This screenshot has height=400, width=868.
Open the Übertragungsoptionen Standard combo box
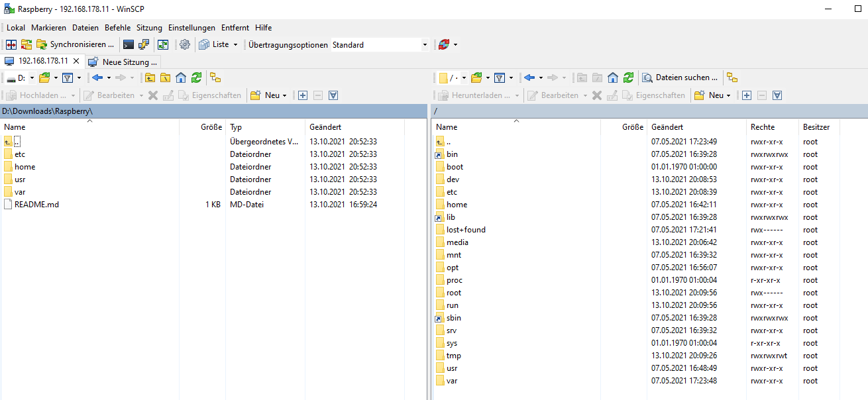click(380, 45)
